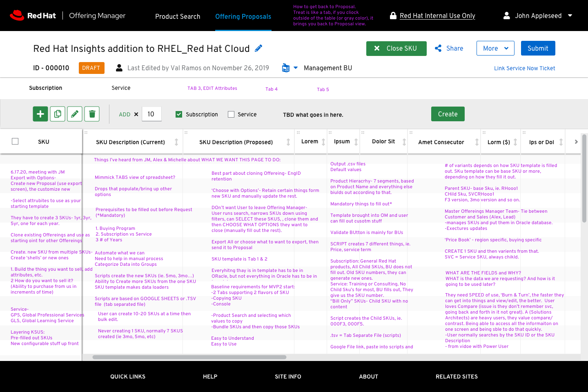Click the trash delete icon

(92, 114)
